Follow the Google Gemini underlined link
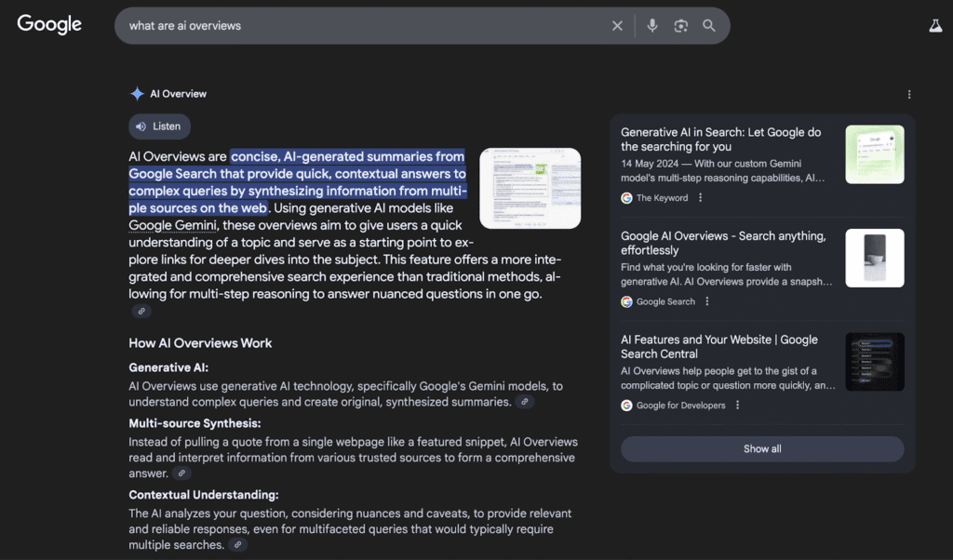This screenshot has height=560, width=953. (x=172, y=225)
